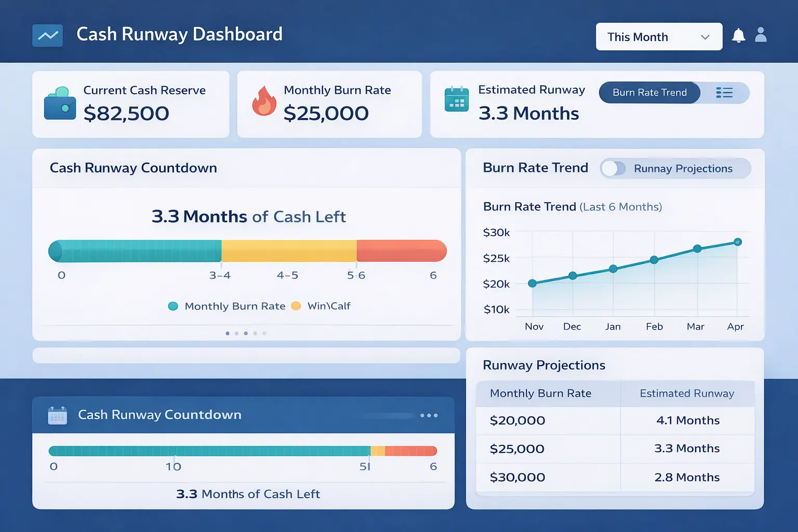
Task: Open the three-dot menu on lower Cash Runway Countdown
Action: pyautogui.click(x=429, y=415)
